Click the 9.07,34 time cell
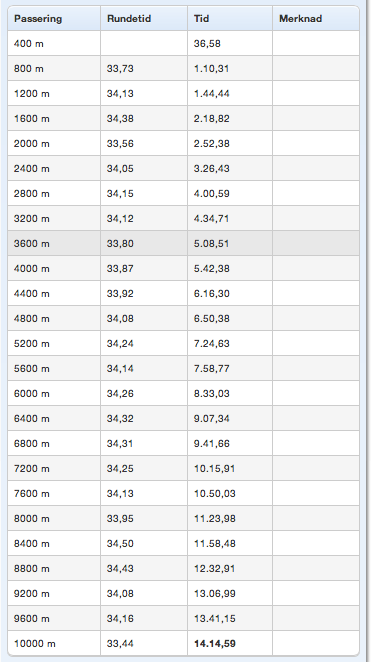 pos(211,418)
